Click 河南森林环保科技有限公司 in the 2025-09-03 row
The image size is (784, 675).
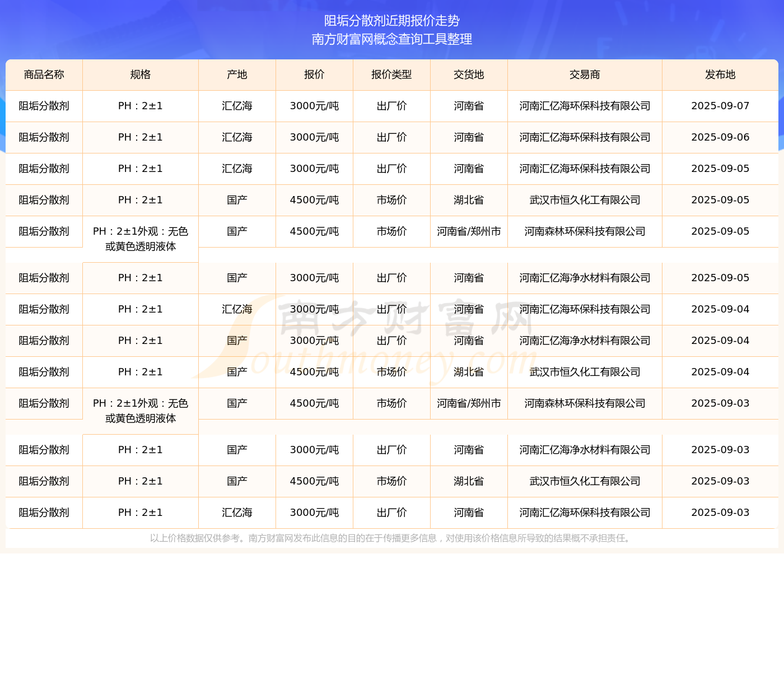[585, 403]
